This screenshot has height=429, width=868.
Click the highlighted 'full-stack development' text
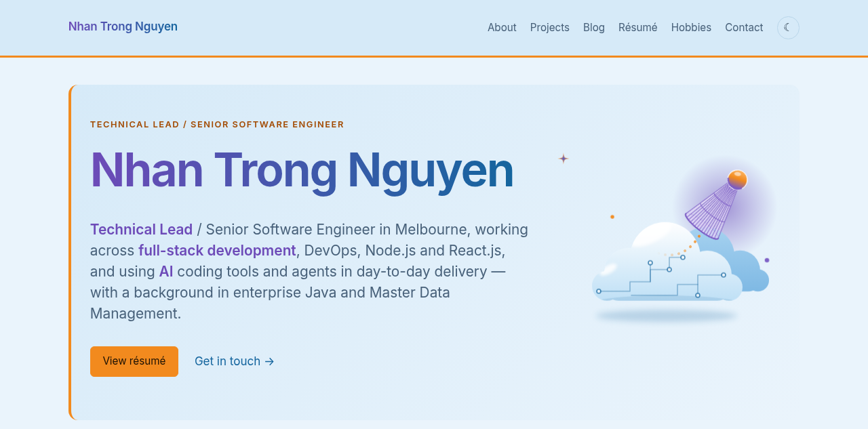pos(217,251)
